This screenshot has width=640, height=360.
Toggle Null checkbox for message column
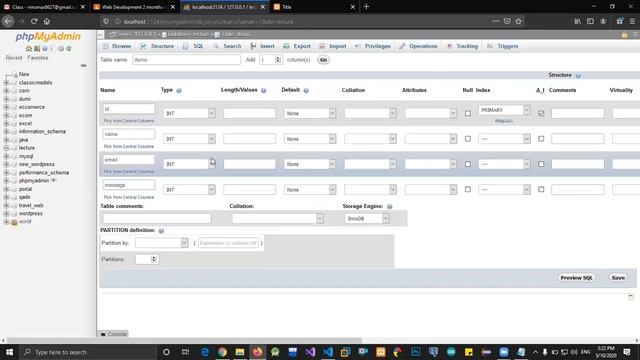pyautogui.click(x=468, y=189)
